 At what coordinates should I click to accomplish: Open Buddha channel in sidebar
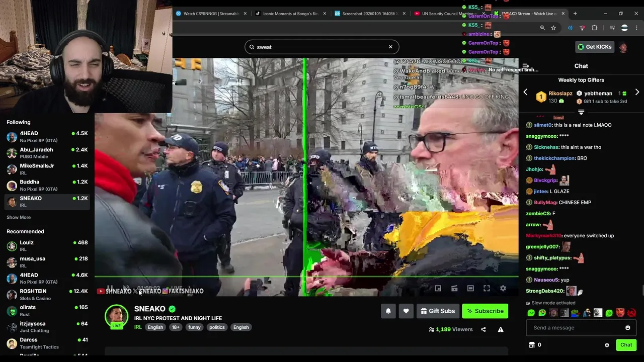pyautogui.click(x=47, y=185)
